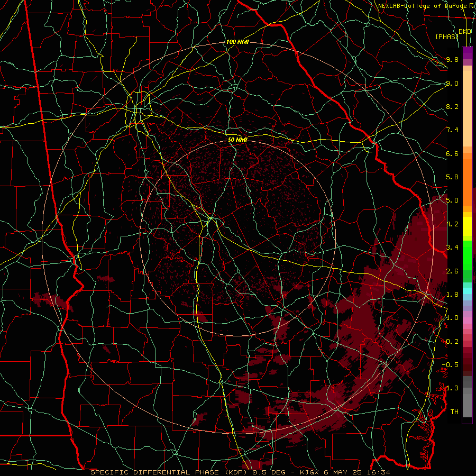Click the 9.0 value on color scale

(452, 83)
